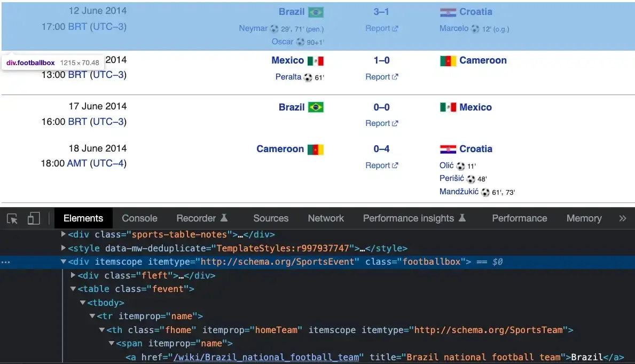Viewport: 635px width, 364px height.
Task: Click the more tabs chevron in DevTools
Action: point(622,218)
